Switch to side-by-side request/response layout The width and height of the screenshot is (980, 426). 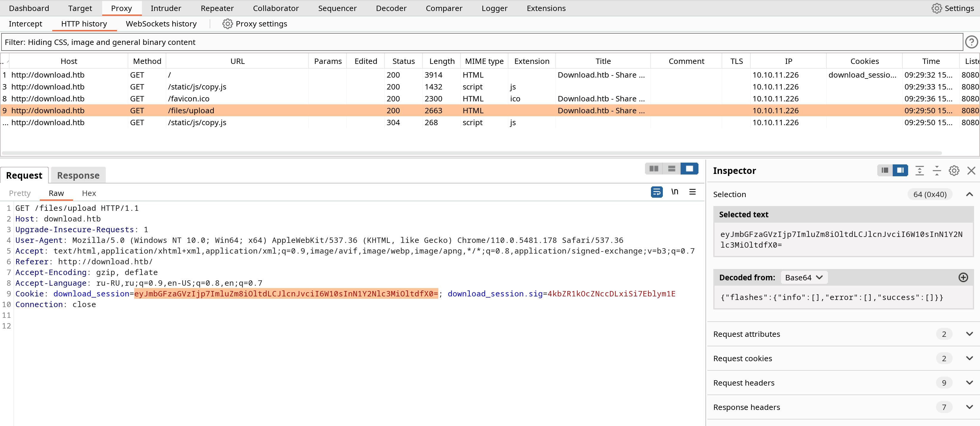coord(654,169)
